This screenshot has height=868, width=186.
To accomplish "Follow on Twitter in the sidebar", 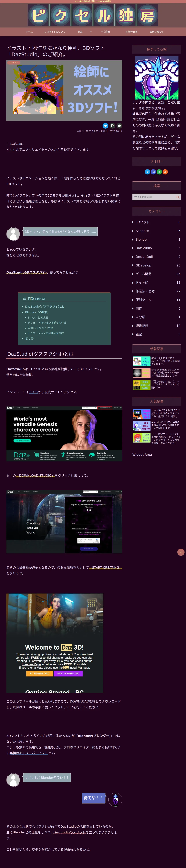I will 147,172.
